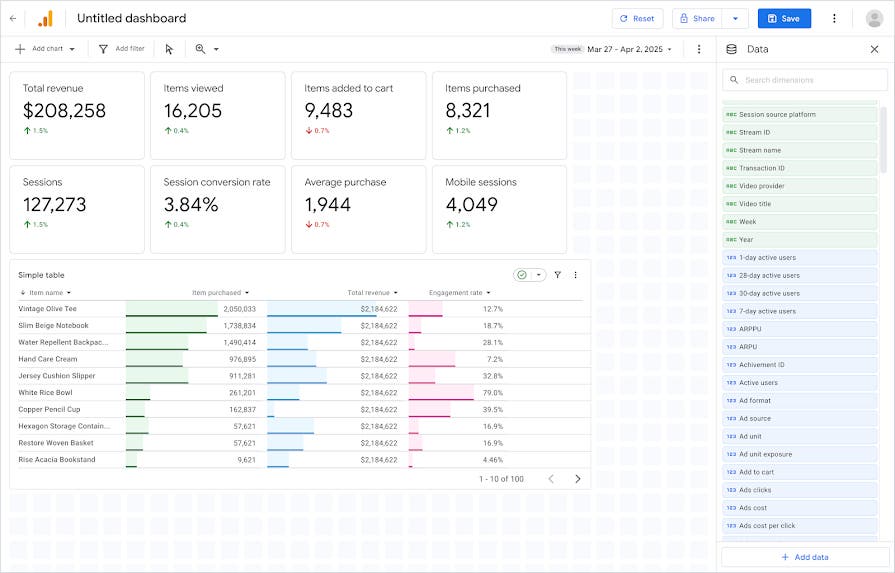Toggle the table green check status
This screenshot has width=895, height=573.
pos(522,275)
